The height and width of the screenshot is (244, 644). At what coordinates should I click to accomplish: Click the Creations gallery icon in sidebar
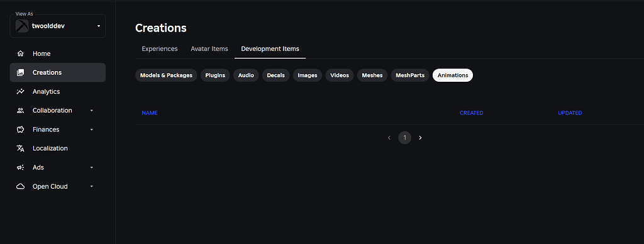click(20, 73)
